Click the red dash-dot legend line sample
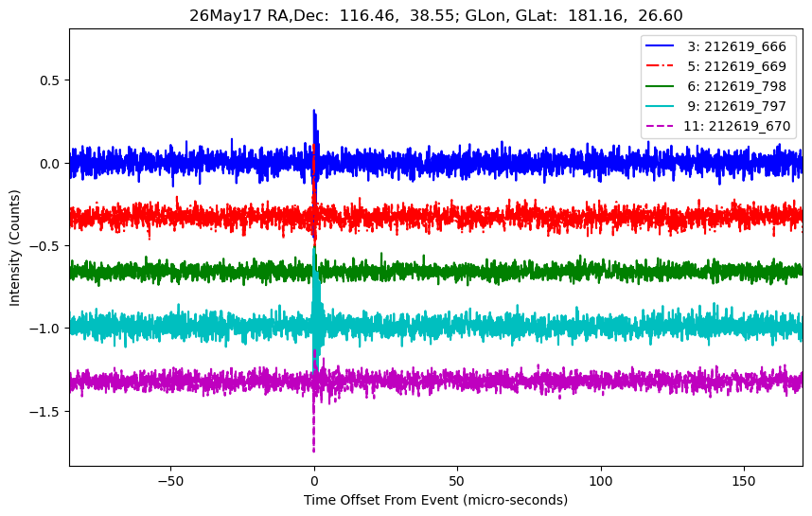 tap(660, 65)
